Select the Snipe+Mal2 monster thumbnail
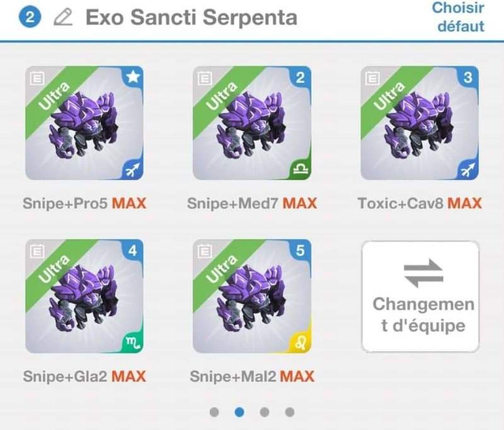This screenshot has height=430, width=504. point(252,296)
